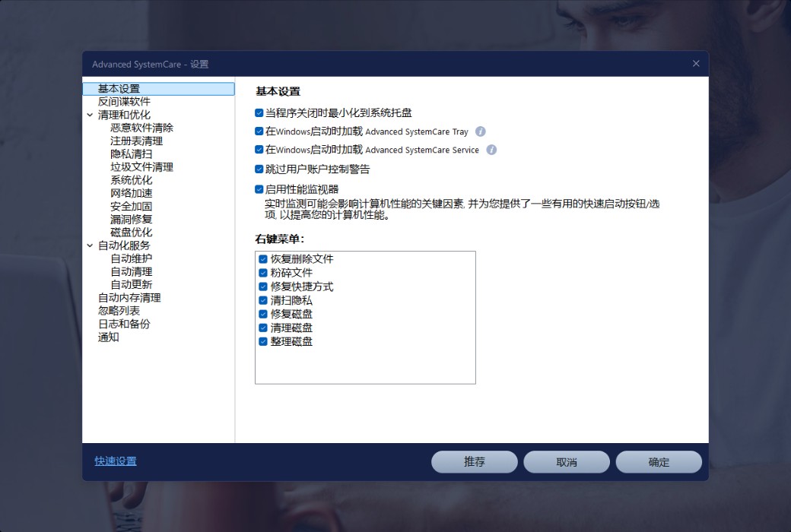Select 自动内存清理 in the settings tree
The width and height of the screenshot is (791, 532).
(x=129, y=298)
